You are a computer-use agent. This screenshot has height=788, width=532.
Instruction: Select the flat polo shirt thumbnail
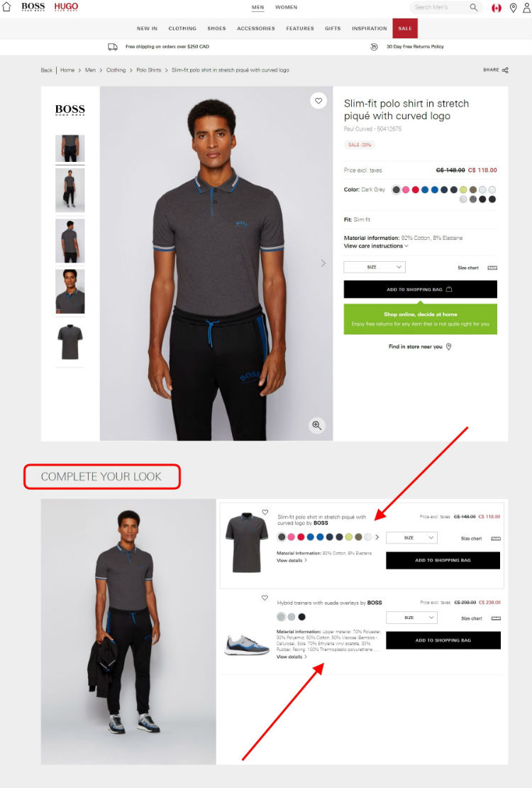tap(70, 342)
